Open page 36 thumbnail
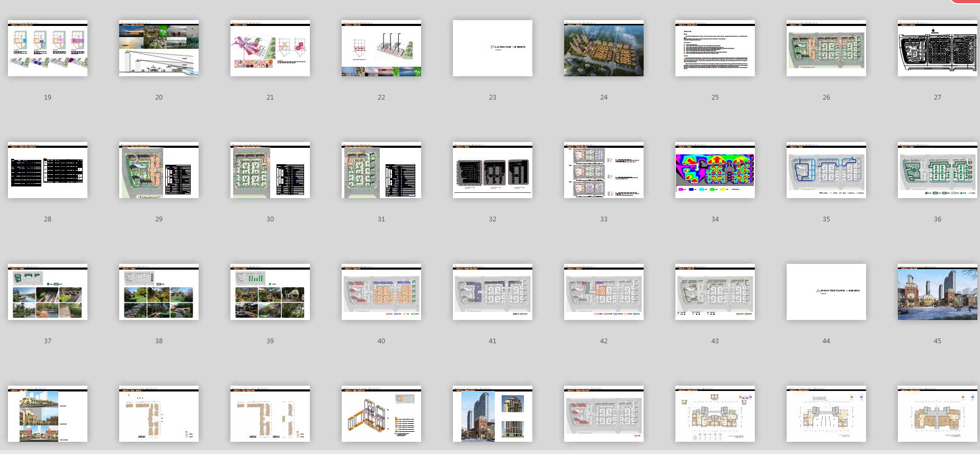The width and height of the screenshot is (980, 454). tap(938, 170)
